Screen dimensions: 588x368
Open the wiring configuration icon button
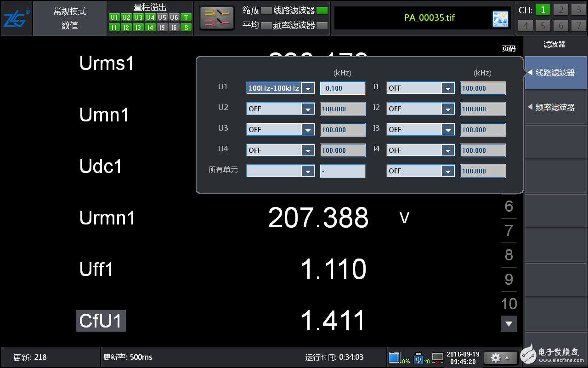point(216,18)
